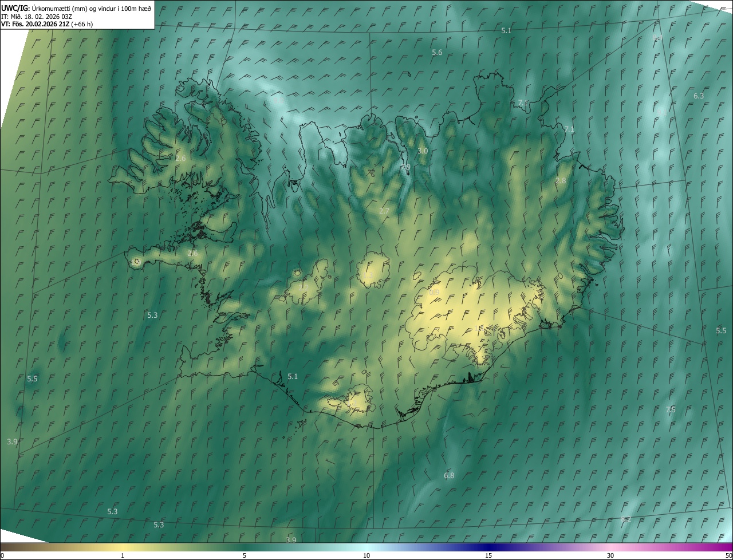Click the 10 tick label on color scale
Screen dimensions: 733x560
point(366,555)
